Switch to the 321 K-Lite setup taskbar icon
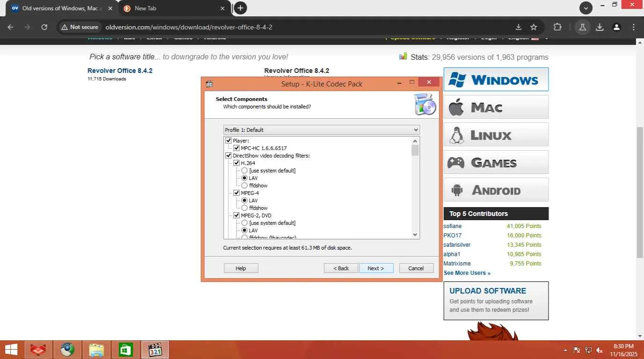Image resolution: width=644 pixels, height=359 pixels. coord(154,350)
